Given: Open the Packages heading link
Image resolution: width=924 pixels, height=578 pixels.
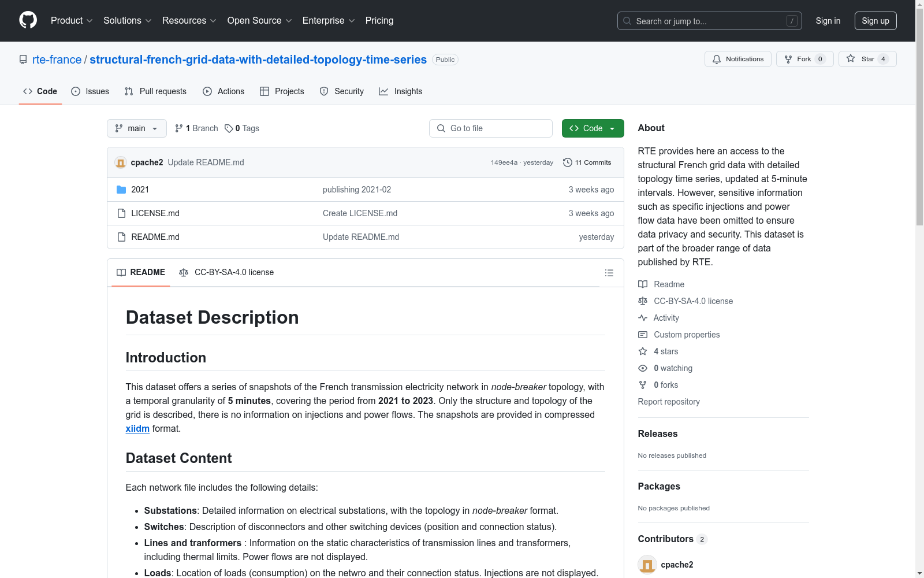Looking at the screenshot, I should pos(659,486).
